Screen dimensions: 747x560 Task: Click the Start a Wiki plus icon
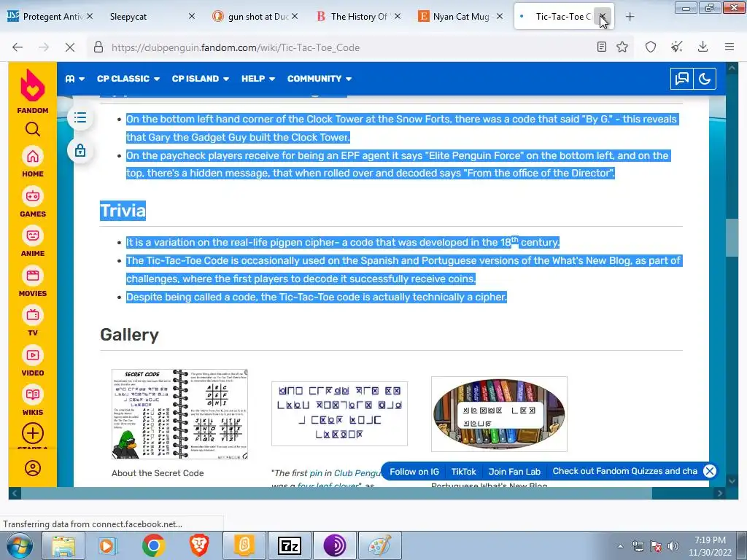[x=32, y=433]
